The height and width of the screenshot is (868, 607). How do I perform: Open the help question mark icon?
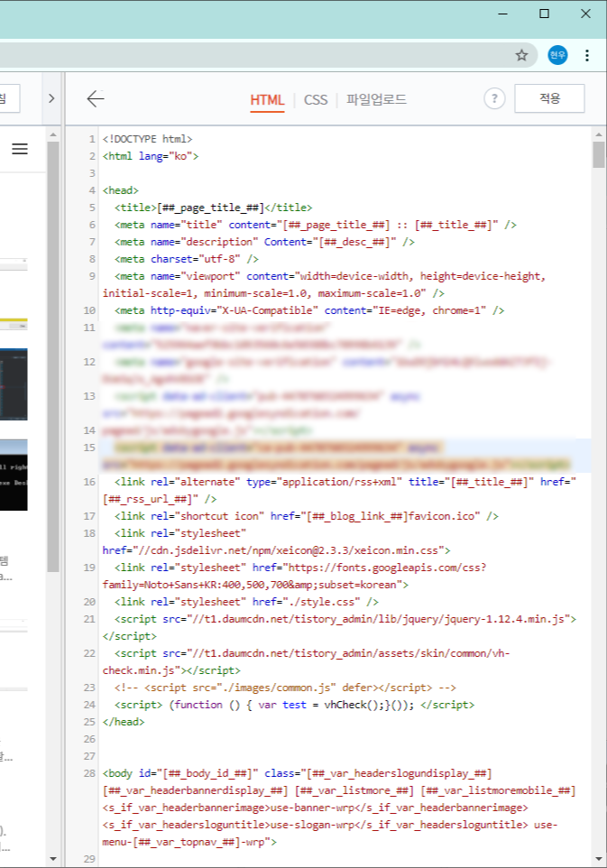pyautogui.click(x=494, y=99)
